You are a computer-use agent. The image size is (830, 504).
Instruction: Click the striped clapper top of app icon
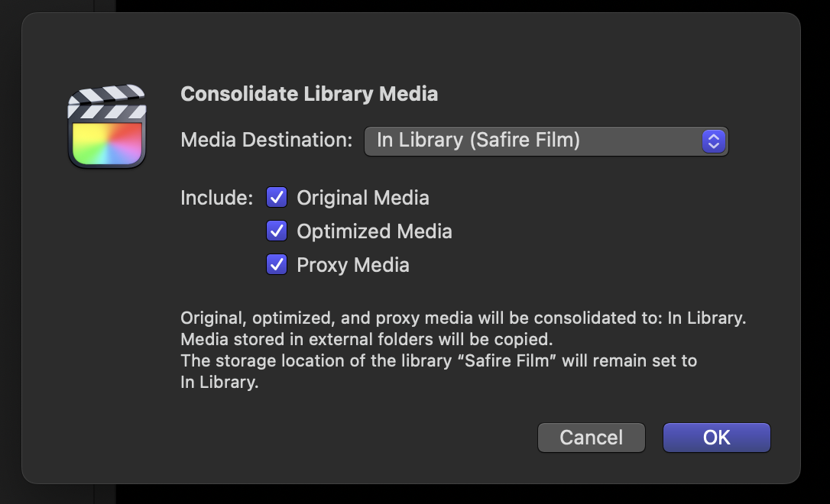coord(106,102)
